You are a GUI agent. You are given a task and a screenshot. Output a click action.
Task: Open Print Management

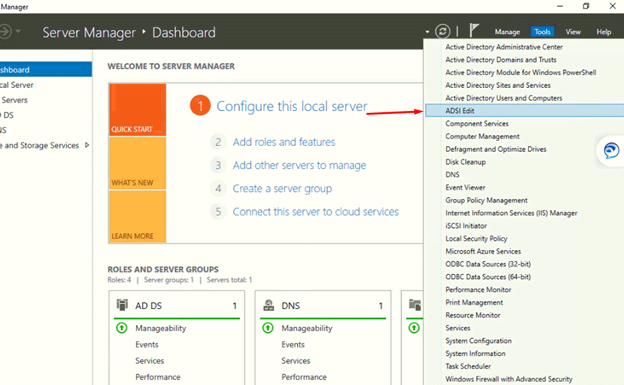474,302
